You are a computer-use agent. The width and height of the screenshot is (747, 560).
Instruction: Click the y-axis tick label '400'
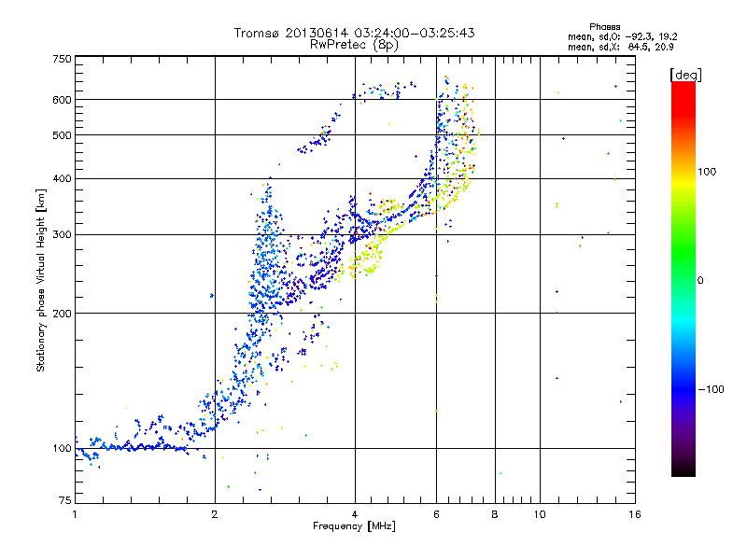[63, 178]
